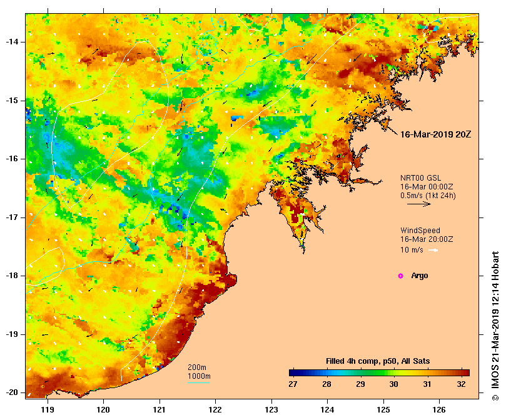Click the white wind speed arrow legend
The height and width of the screenshot is (420, 506).
[x=433, y=250]
